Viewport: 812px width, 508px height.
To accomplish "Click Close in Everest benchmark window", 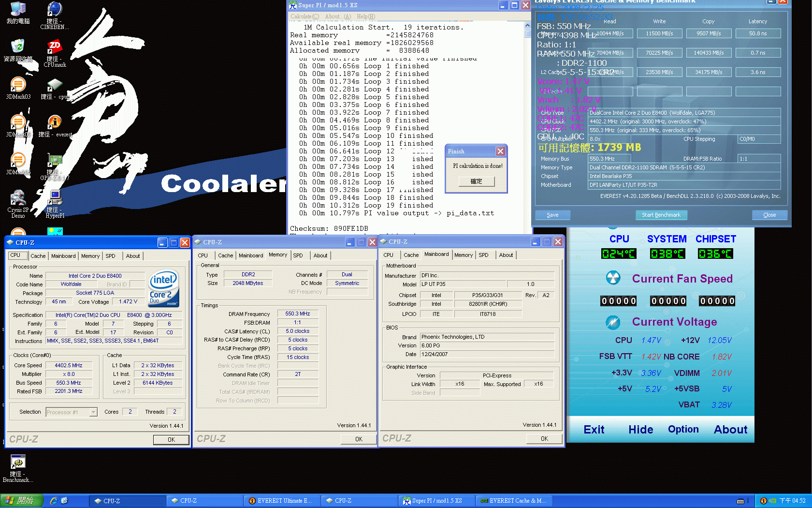I will pyautogui.click(x=769, y=215).
